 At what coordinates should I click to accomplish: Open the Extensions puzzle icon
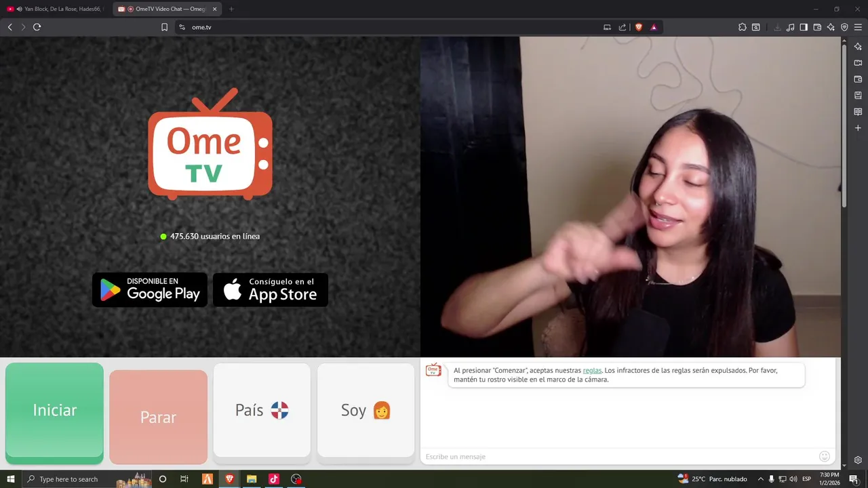coord(743,27)
